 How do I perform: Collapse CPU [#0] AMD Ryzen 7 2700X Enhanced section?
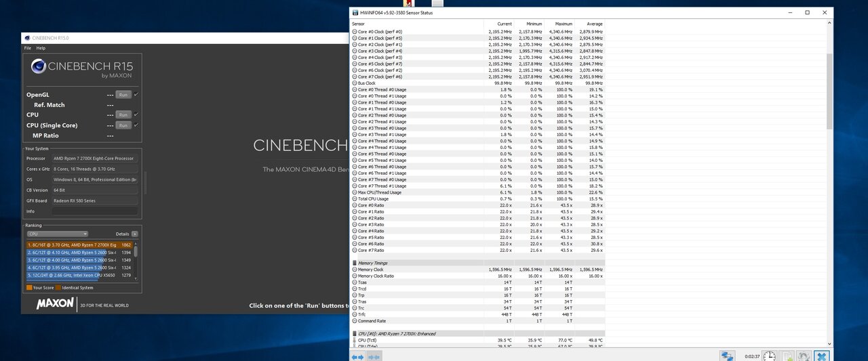(477, 334)
